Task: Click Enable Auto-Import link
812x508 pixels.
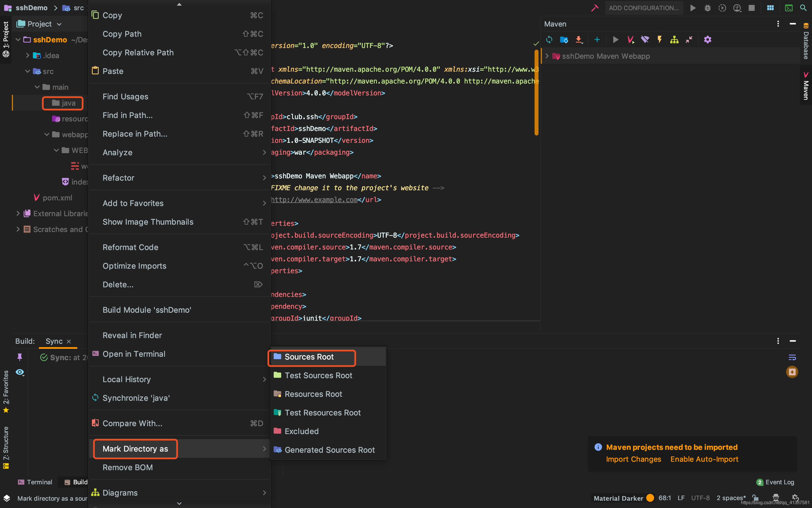Action: [704, 459]
